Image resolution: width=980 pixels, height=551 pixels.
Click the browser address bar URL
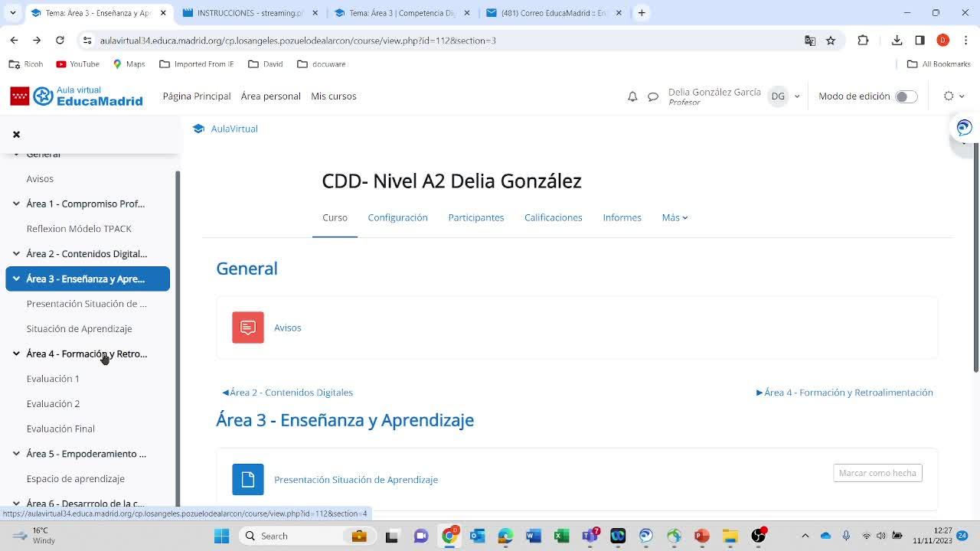(298, 41)
